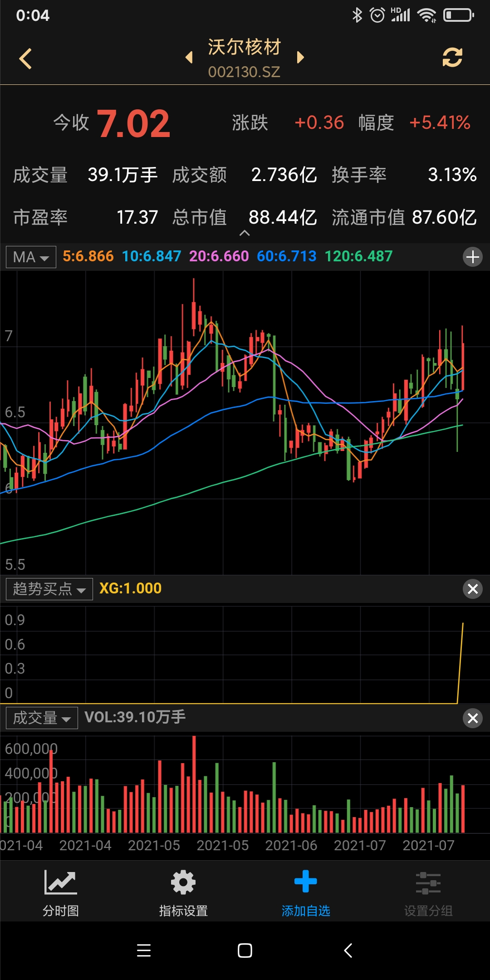
Task: Collapse the quote details chevron
Action: (x=245, y=233)
